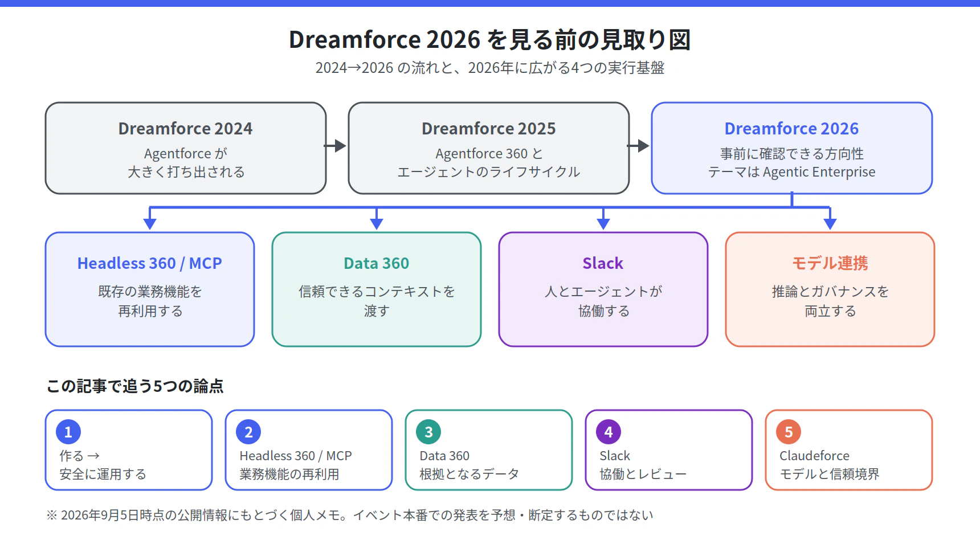Click the text 'モデルと信頼境界'
Image resolution: width=980 pixels, height=540 pixels.
click(x=830, y=474)
